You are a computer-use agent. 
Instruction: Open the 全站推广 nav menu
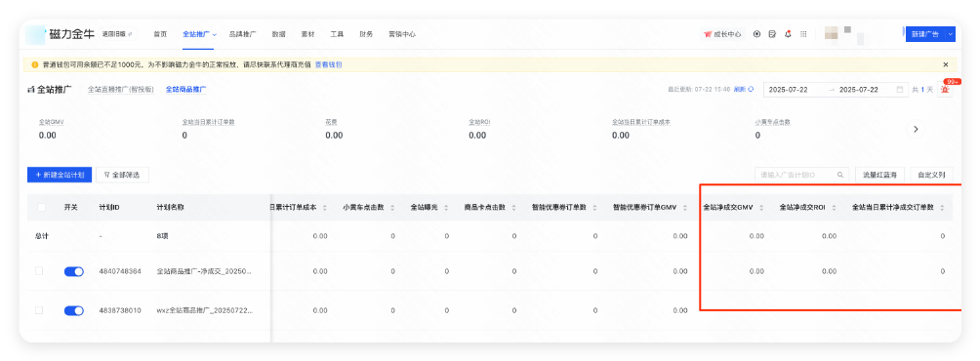[199, 34]
